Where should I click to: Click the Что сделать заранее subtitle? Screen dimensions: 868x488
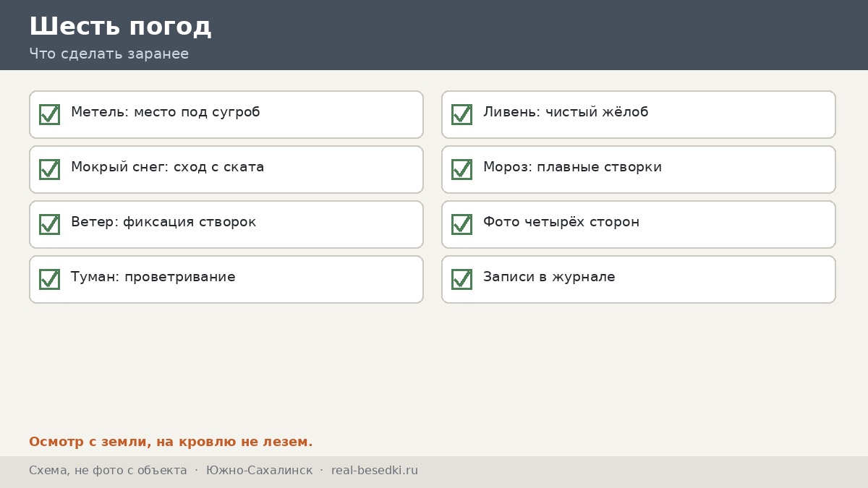(109, 53)
